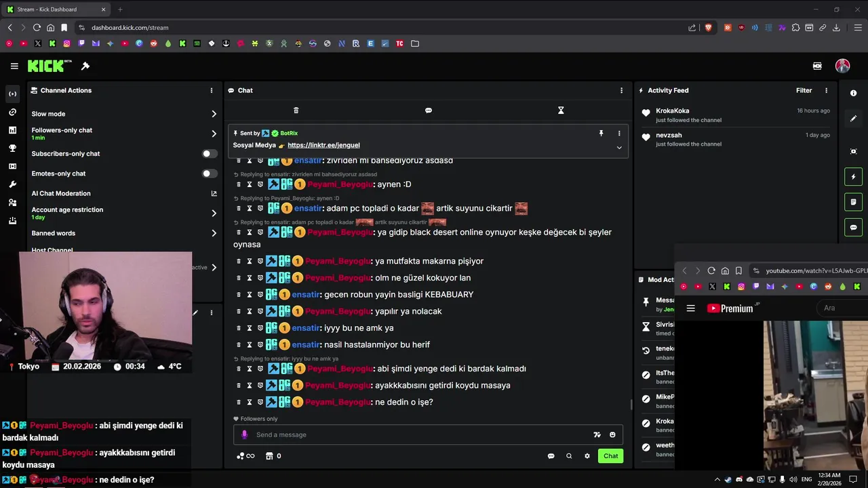Click the screenshot frame icon in the right sidebar
Image resolution: width=868 pixels, height=488 pixels.
click(854, 151)
